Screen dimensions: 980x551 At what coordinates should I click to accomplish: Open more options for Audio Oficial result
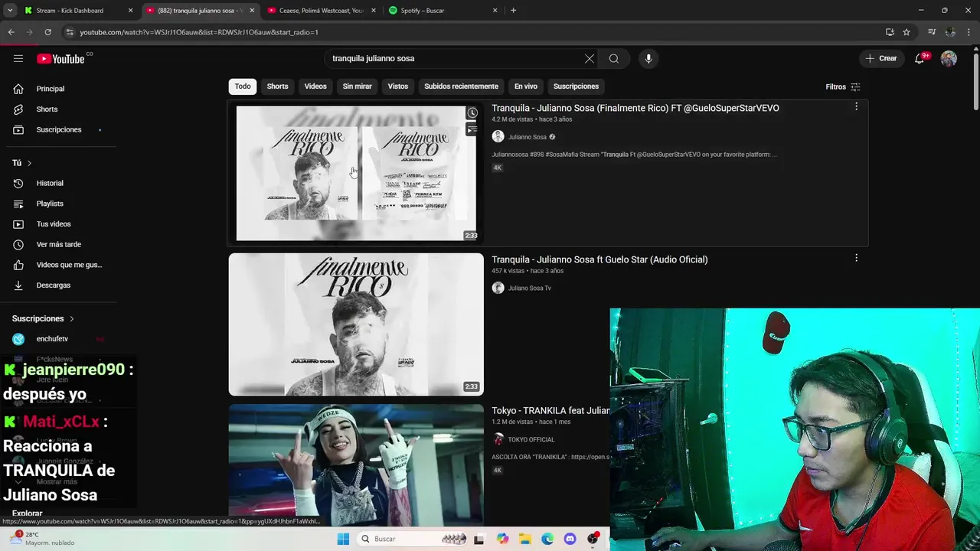856,259
